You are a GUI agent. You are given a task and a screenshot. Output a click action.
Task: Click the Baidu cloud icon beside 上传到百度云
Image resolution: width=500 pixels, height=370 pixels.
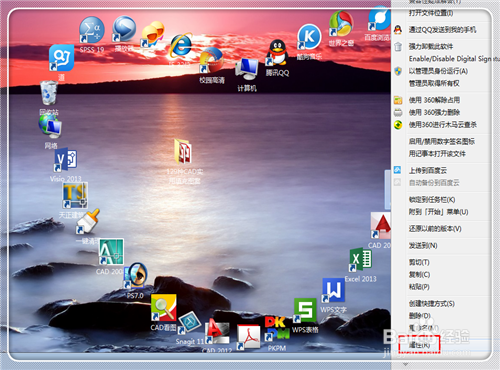tap(397, 170)
